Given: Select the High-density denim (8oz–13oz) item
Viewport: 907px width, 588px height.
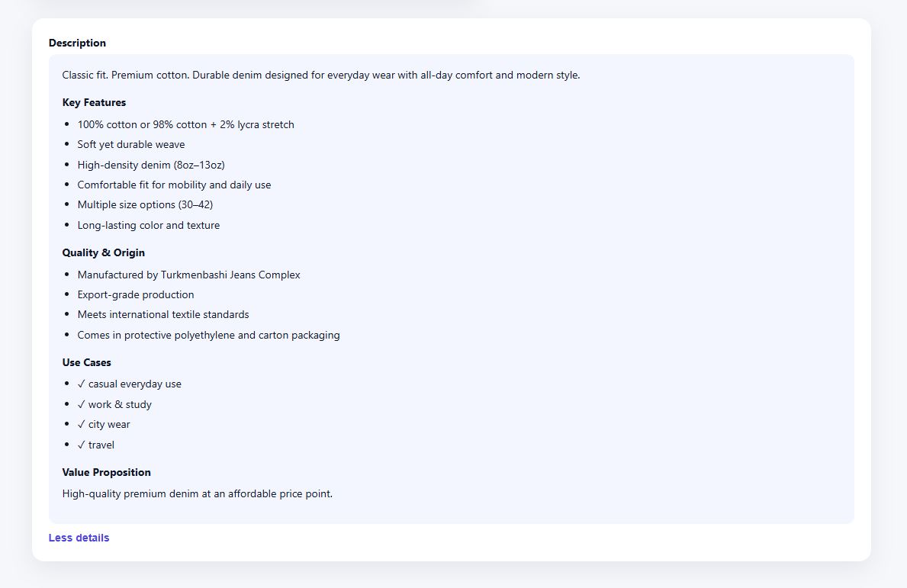Looking at the screenshot, I should click(x=150, y=165).
